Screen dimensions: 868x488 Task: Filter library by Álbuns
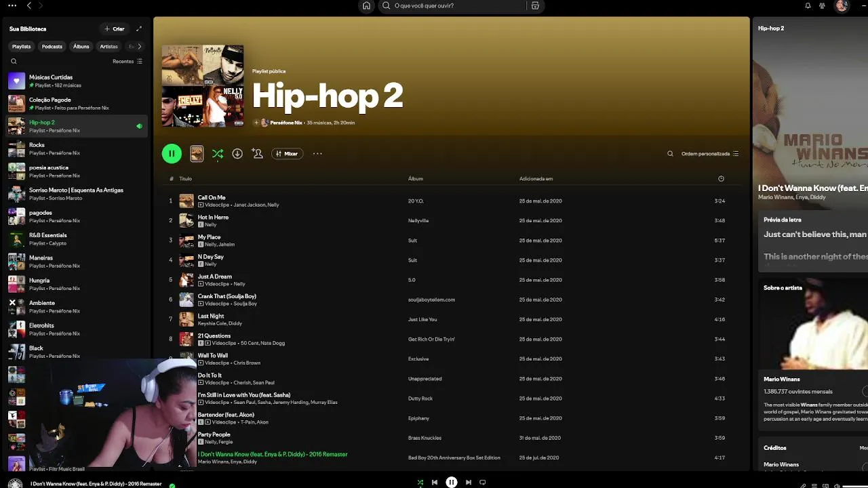[81, 47]
